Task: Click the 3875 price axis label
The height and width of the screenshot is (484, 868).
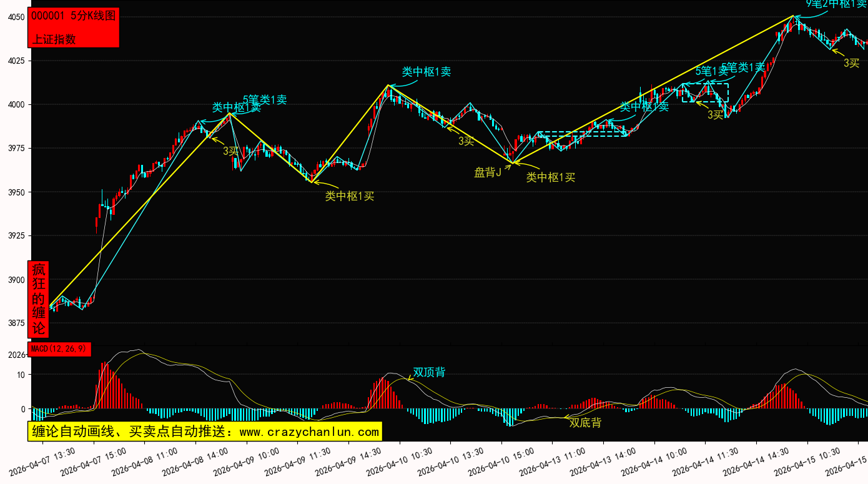Action: [16, 323]
